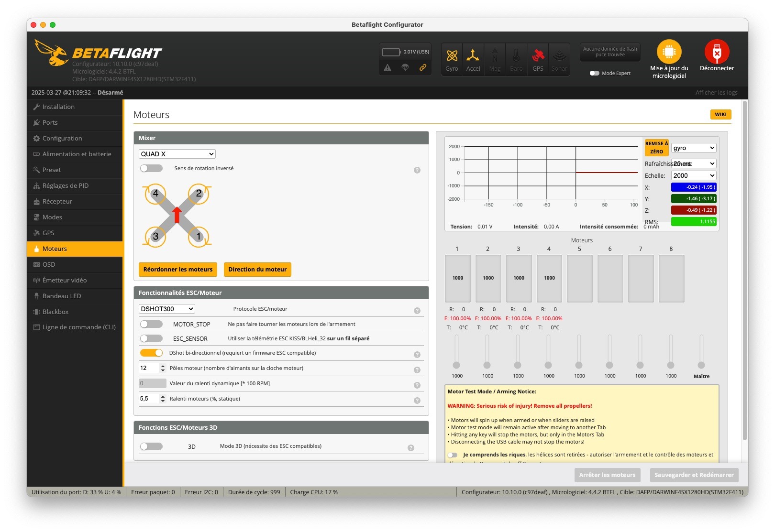Open help for Sens de rotation inversé

[x=417, y=170]
